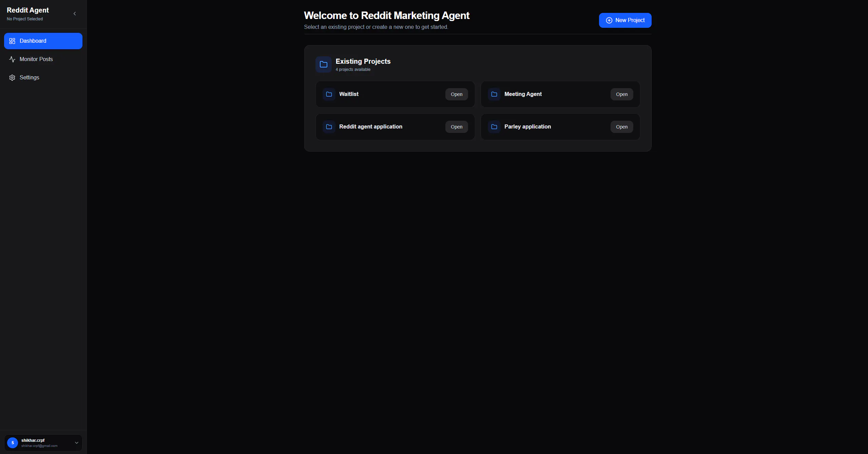Select the Parley application name
The image size is (868, 454).
coord(527,127)
